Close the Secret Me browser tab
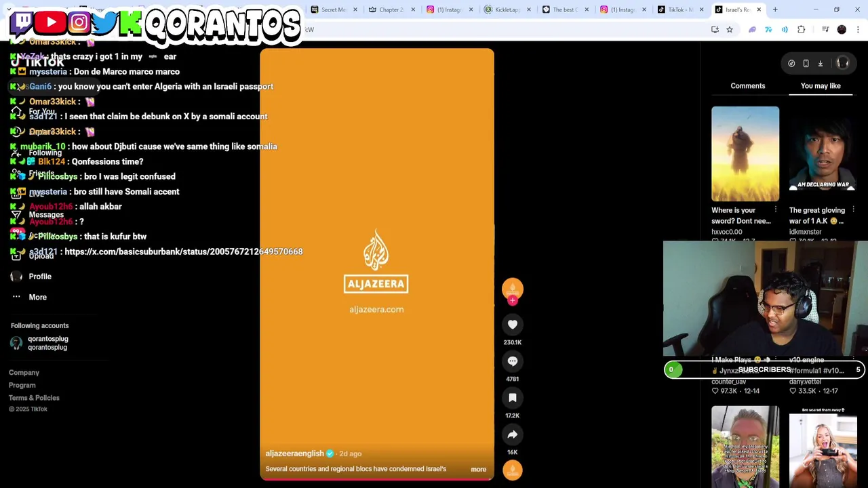Image resolution: width=868 pixels, height=488 pixels. tap(355, 9)
